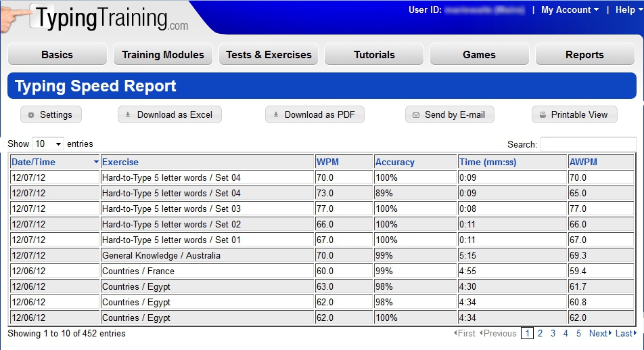
Task: Expand the My Account dropdown
Action: [570, 10]
